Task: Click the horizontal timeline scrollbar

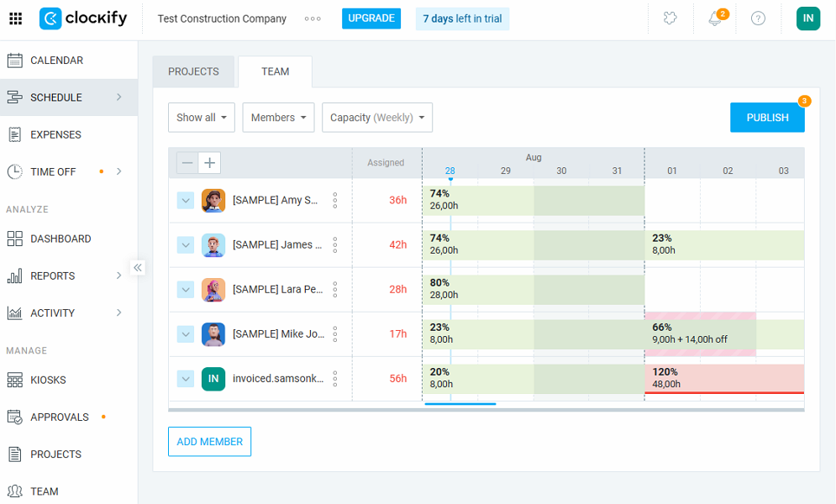Action: tap(460, 405)
